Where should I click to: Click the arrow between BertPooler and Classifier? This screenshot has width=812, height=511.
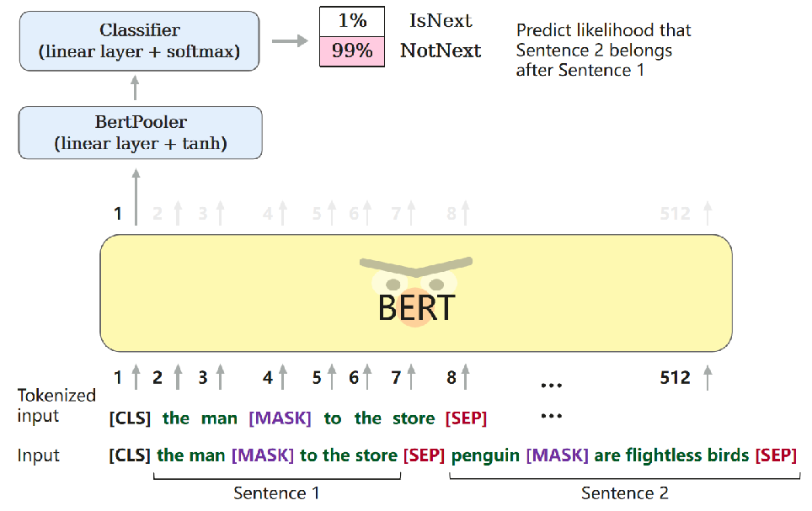coord(135,88)
